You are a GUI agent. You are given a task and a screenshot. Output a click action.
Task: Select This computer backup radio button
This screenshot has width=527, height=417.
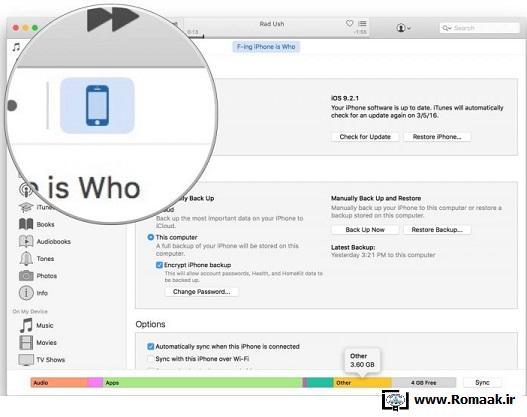(151, 237)
